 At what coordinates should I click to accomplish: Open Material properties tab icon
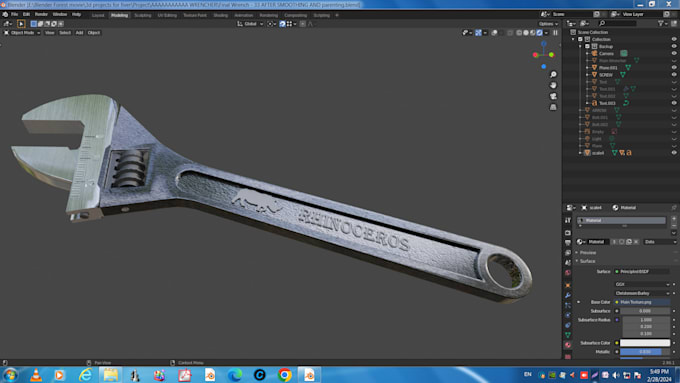click(568, 345)
